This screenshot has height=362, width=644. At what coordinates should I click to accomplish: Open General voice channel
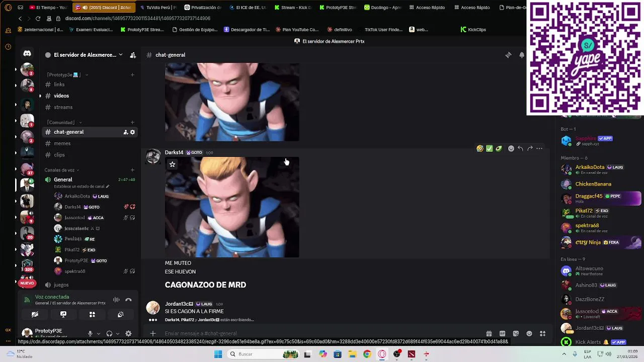tap(90, 179)
